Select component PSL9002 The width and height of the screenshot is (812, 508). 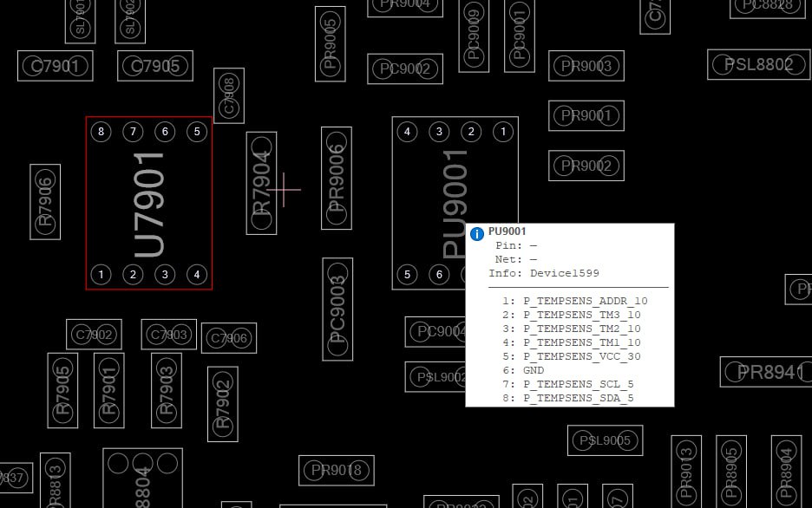435,376
